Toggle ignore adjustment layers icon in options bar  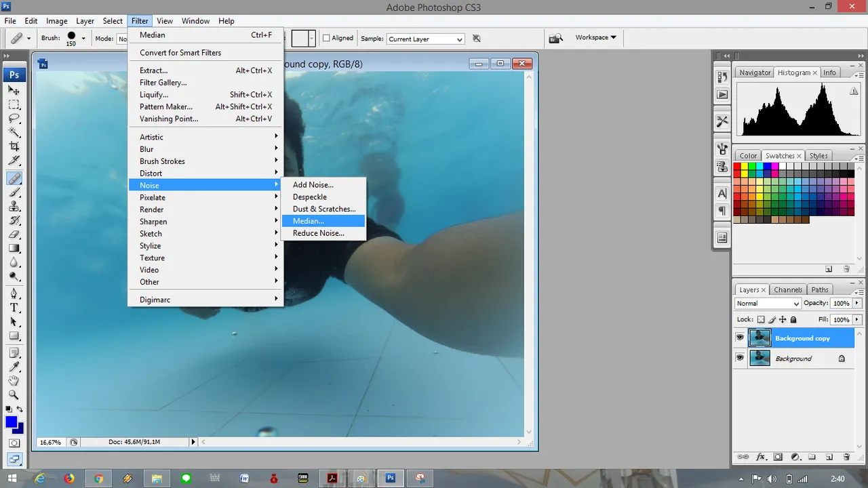477,39
